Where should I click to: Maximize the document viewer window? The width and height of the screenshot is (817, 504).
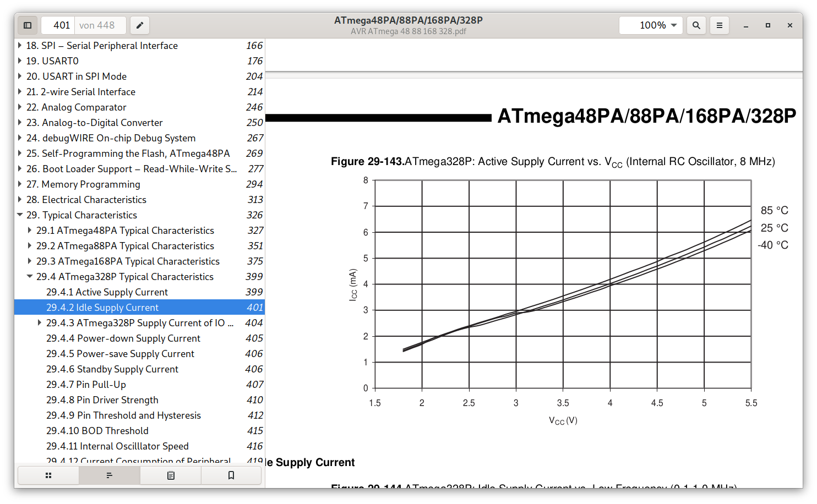768,25
